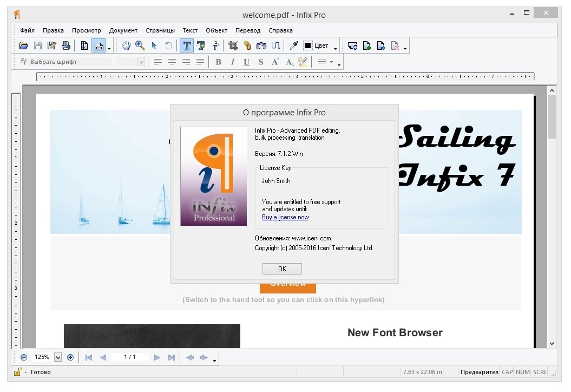Open the Справка menu
This screenshot has width=571, height=392.
point(280,30)
